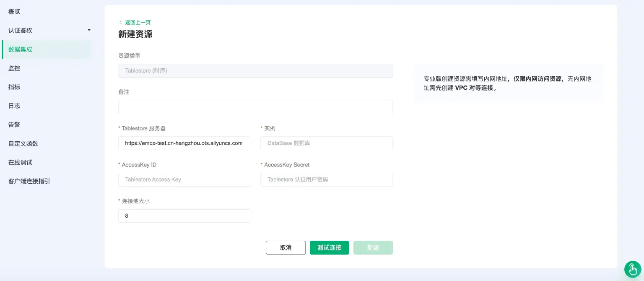
Task: Open the 概览 page from sidebar
Action: (x=14, y=11)
